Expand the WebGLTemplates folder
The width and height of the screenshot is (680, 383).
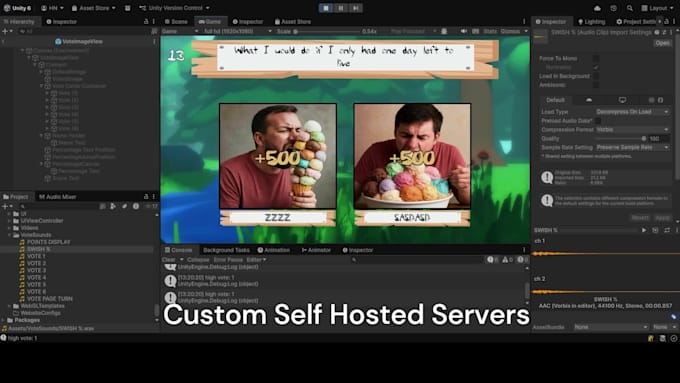click(x=9, y=306)
